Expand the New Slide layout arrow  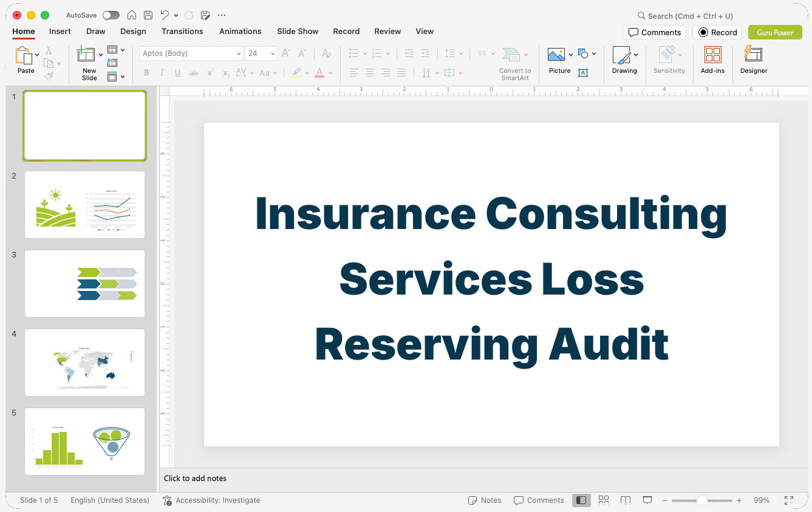pyautogui.click(x=101, y=55)
